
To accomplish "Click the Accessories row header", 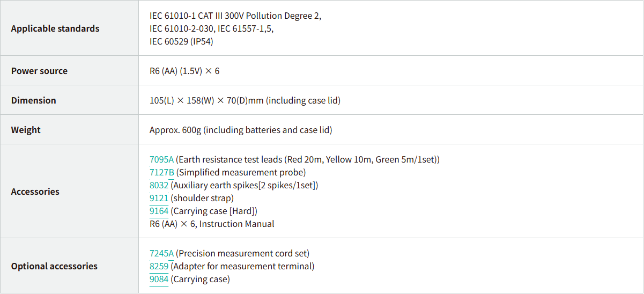I will click(35, 192).
